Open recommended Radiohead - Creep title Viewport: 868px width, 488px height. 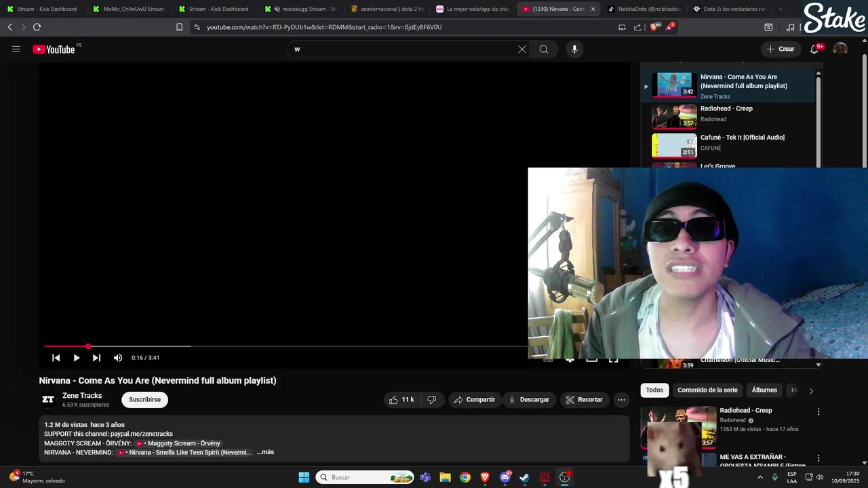(746, 411)
